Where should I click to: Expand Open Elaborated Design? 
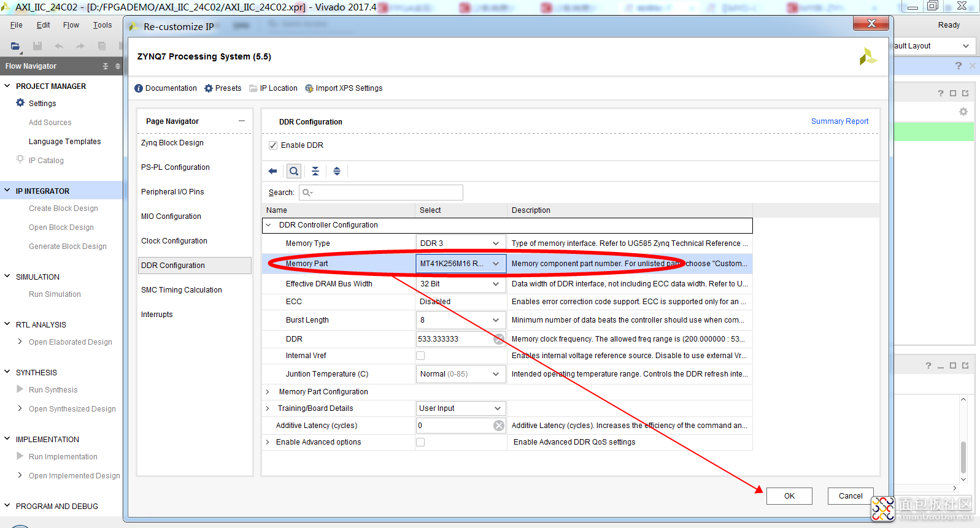point(20,342)
